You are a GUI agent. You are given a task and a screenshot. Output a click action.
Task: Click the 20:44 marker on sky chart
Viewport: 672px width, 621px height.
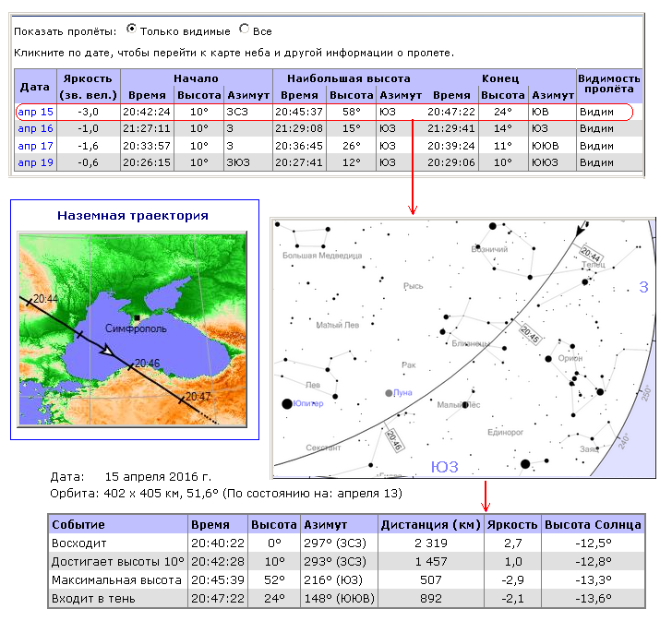pyautogui.click(x=592, y=255)
